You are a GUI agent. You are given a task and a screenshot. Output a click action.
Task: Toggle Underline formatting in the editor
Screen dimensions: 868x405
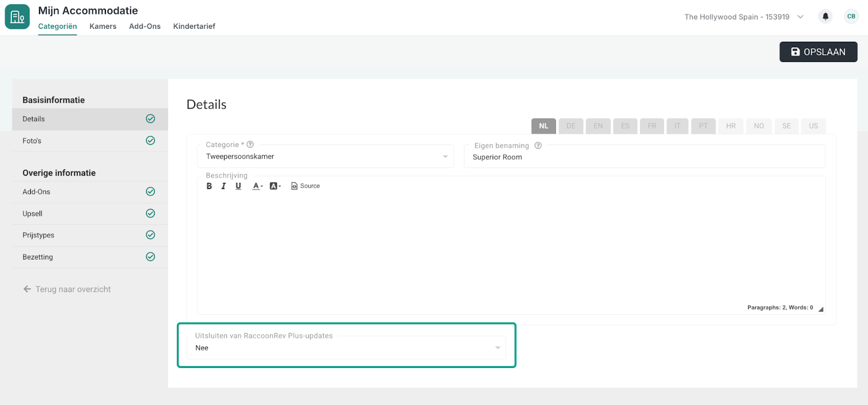tap(238, 186)
